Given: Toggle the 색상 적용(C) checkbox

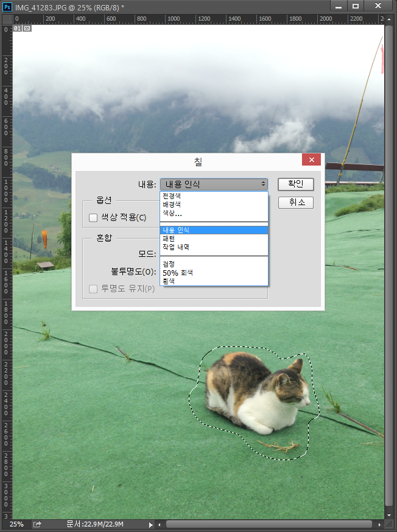Looking at the screenshot, I should pos(93,218).
